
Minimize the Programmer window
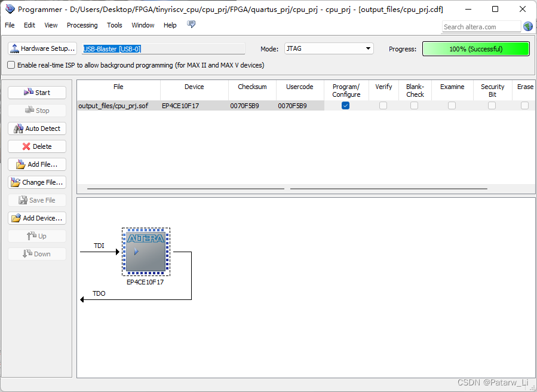click(468, 9)
